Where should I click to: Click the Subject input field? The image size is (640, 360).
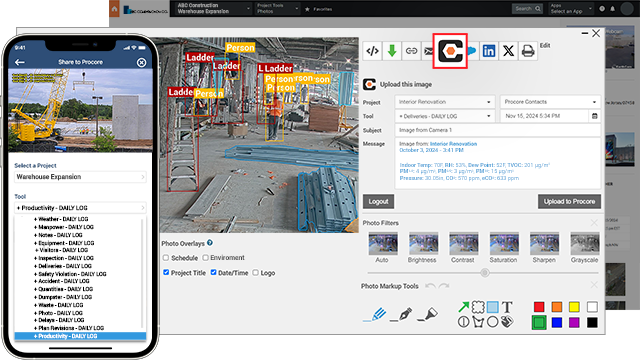click(x=498, y=130)
